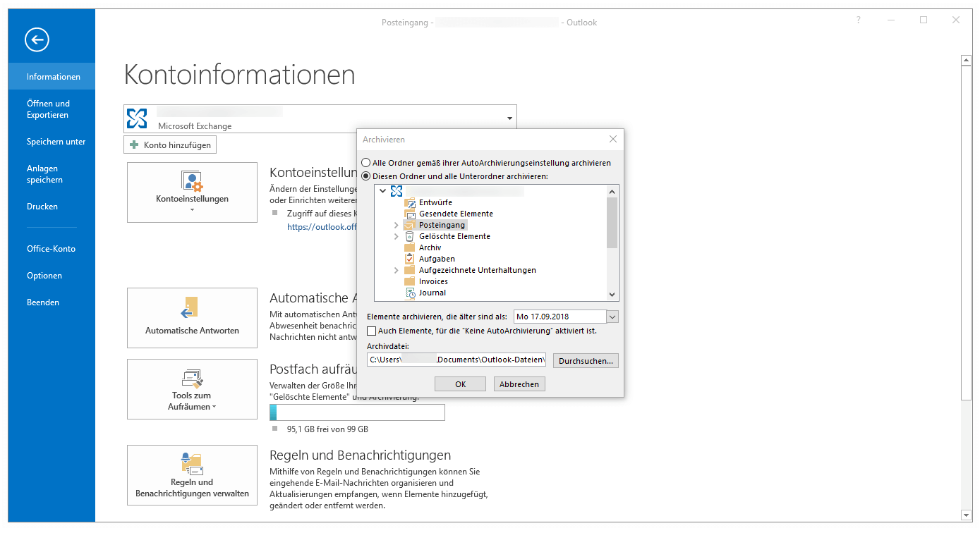Click the Posteingang inbox icon

[x=410, y=225]
